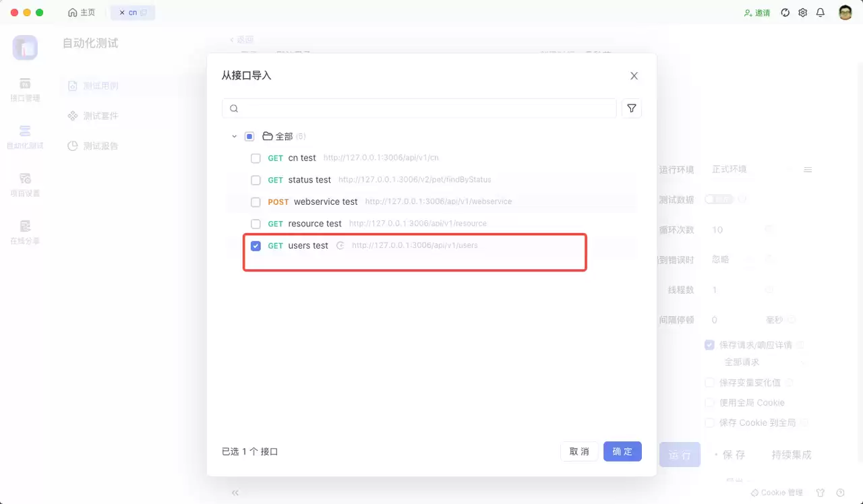Open the settings gear icon in the top bar
The width and height of the screenshot is (863, 504).
pyautogui.click(x=802, y=13)
